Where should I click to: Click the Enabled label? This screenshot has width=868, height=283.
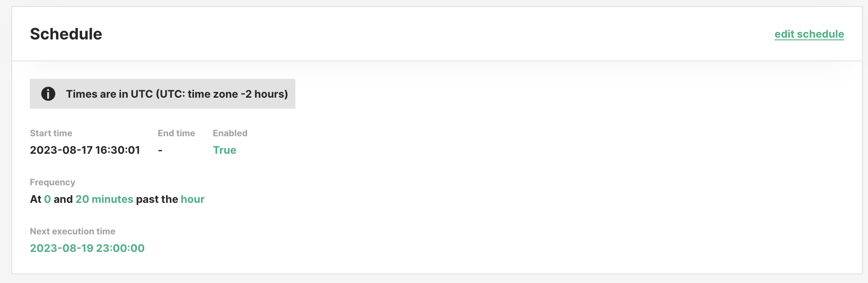(x=230, y=133)
